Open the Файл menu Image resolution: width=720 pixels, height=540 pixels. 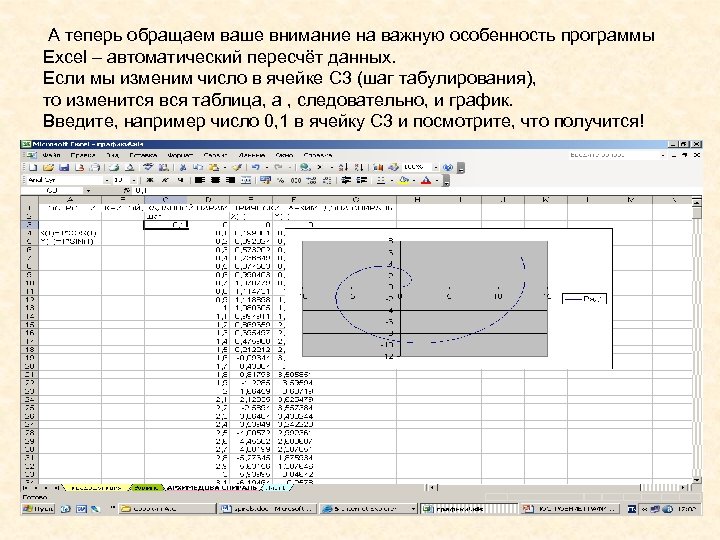(x=51, y=156)
